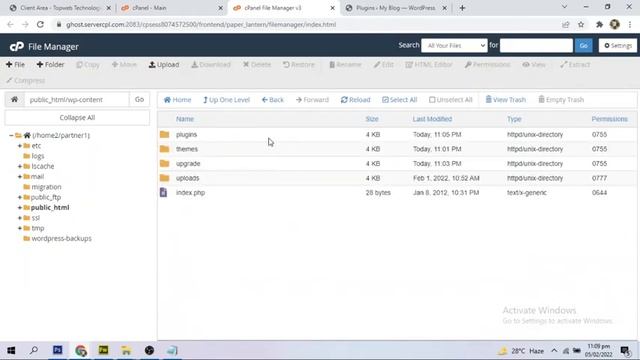Navigate Up One Level
640x360 pixels.
pyautogui.click(x=226, y=100)
